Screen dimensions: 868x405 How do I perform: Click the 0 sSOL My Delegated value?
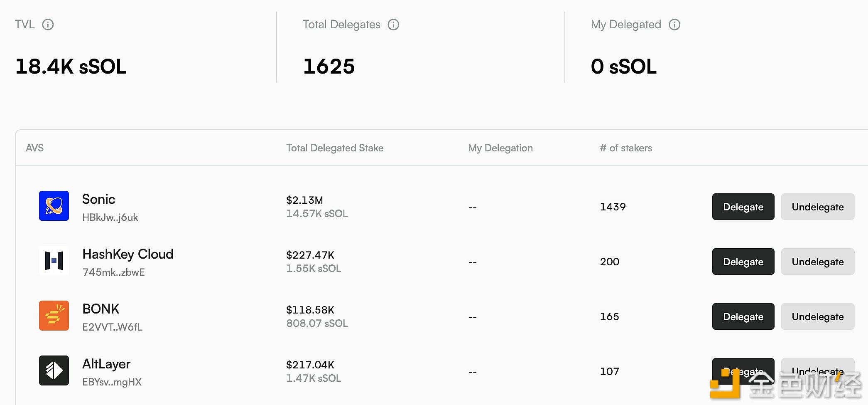pos(623,67)
